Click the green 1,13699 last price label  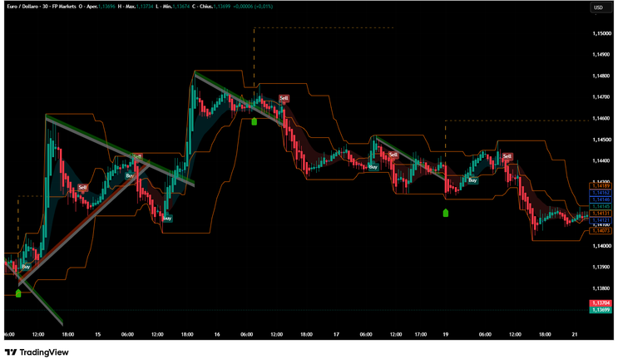point(601,310)
